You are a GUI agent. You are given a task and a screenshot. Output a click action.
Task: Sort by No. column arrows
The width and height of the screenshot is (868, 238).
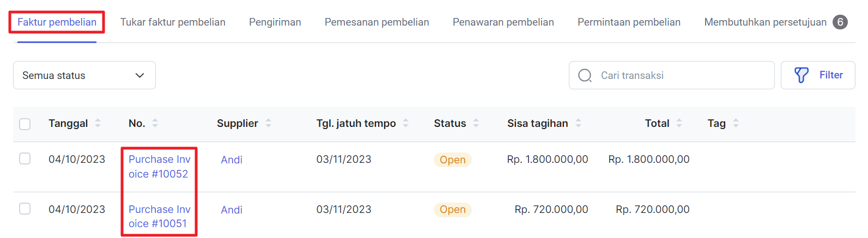(155, 123)
